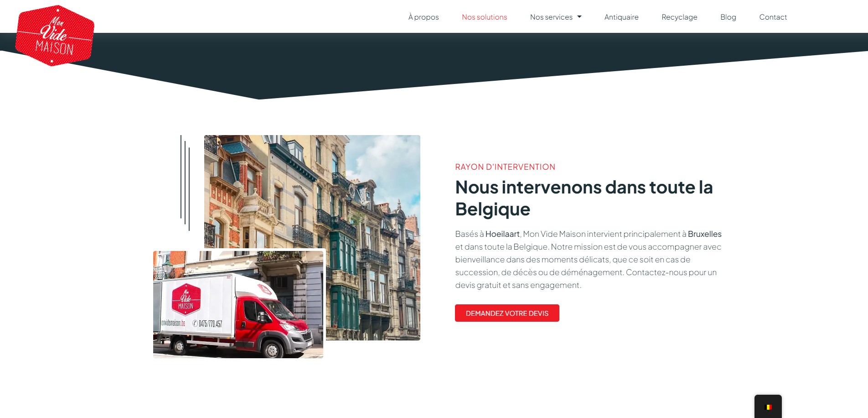Click the Demandez votre devis button
The width and height of the screenshot is (868, 418).
tap(507, 313)
